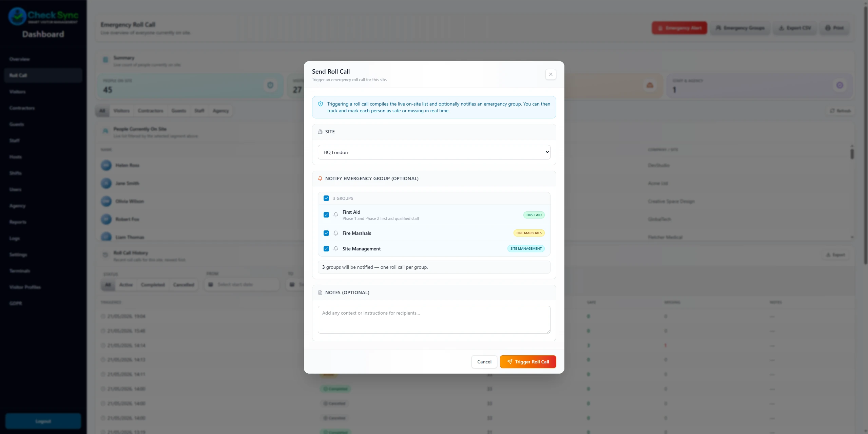Open the HQ London site dropdown

(x=434, y=152)
